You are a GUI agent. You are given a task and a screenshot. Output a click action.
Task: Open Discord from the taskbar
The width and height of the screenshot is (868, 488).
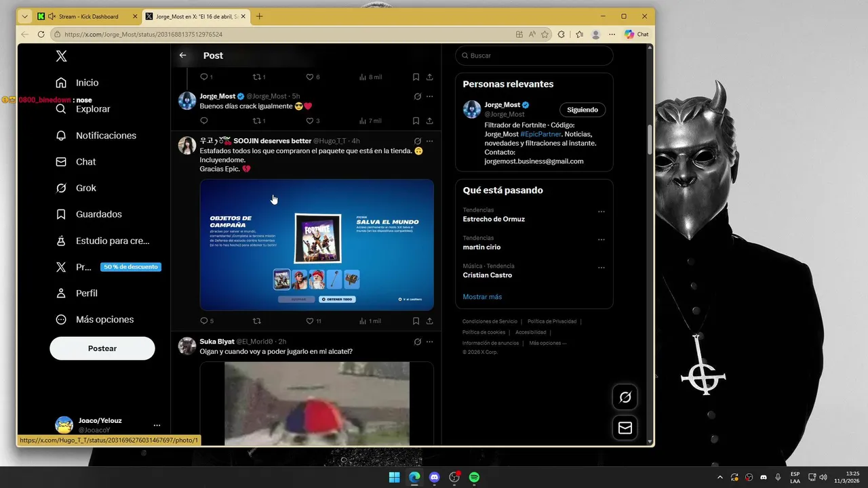coord(435,477)
